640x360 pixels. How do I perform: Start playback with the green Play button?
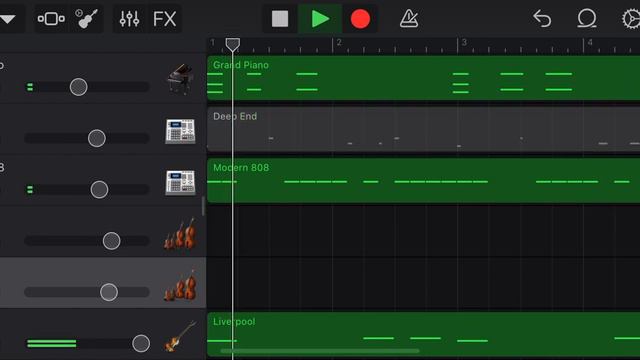tap(320, 19)
